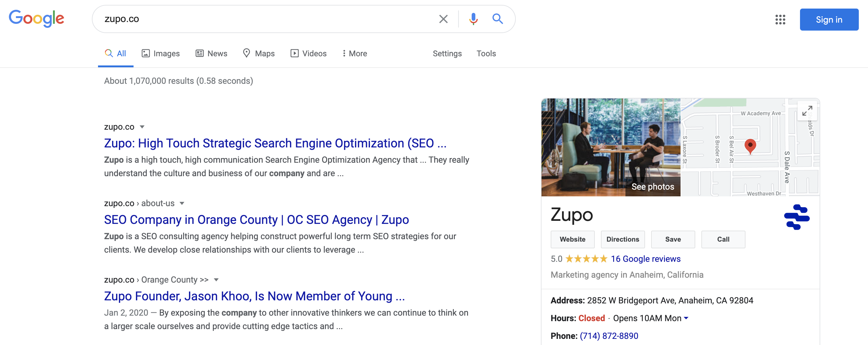Image resolution: width=868 pixels, height=345 pixels.
Task: Click the red map pin marker
Action: pos(750,147)
